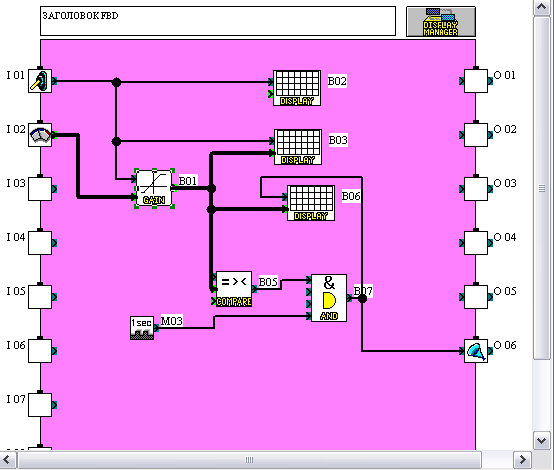Click the B03 block label
Screen dimensions: 554x470
click(338, 140)
